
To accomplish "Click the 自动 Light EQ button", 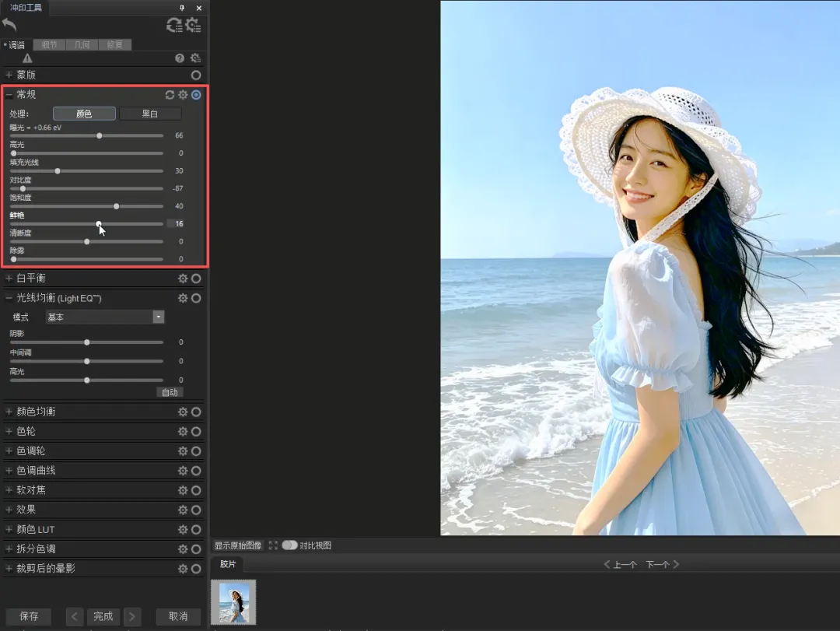I will tap(170, 392).
